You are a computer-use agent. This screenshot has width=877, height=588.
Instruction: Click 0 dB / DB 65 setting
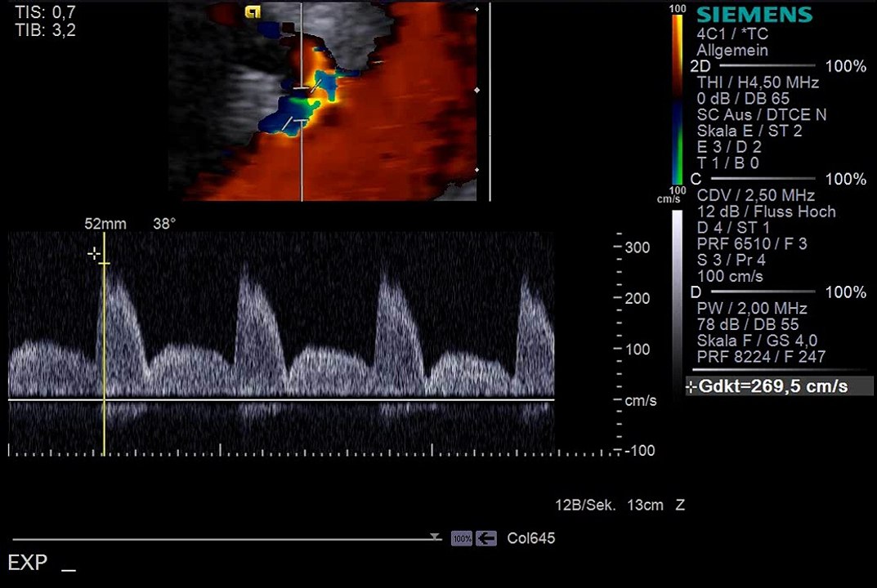point(743,99)
